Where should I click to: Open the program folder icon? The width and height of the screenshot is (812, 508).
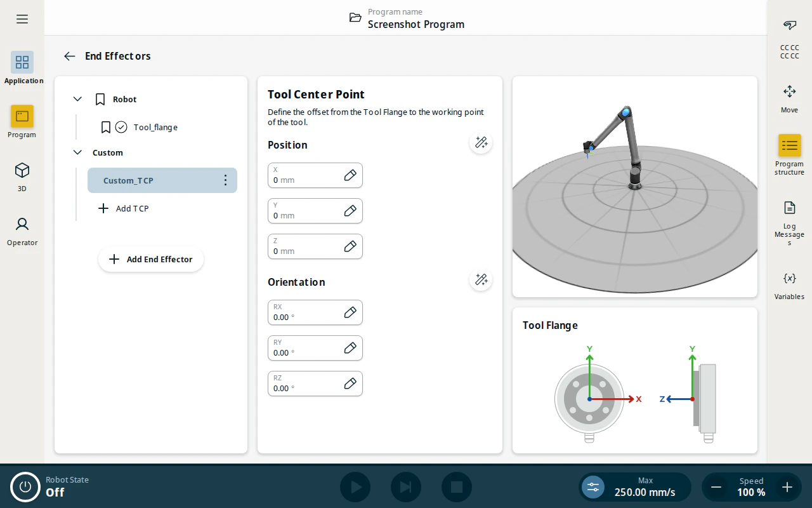(x=355, y=18)
